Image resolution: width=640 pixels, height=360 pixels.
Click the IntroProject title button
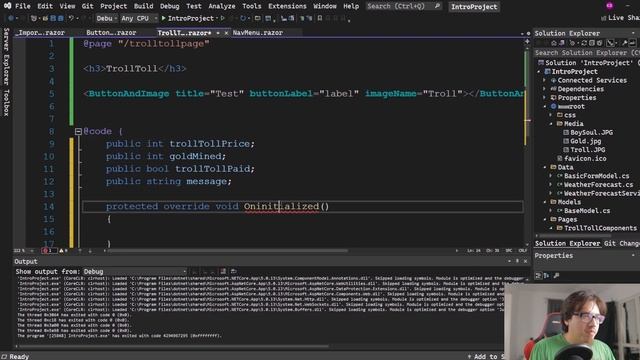474,7
